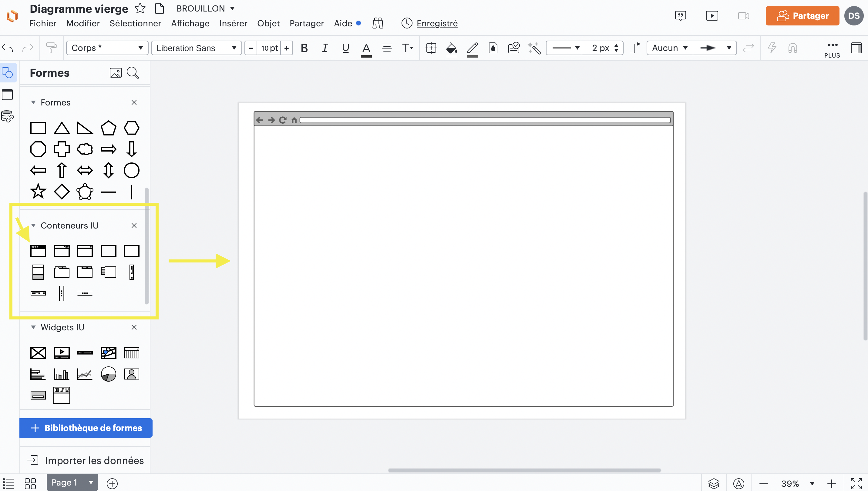Viewport: 868px width, 491px height.
Task: Click Importer les données
Action: pos(86,460)
